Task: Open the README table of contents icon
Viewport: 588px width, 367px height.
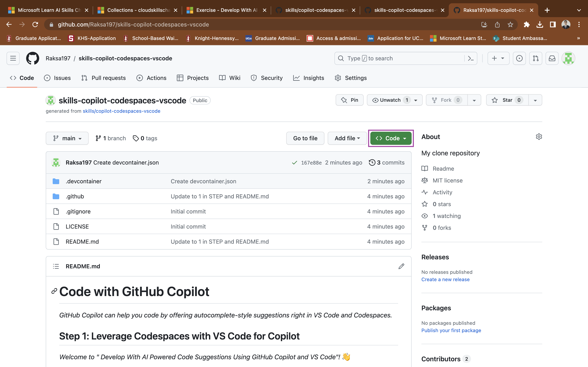Action: pyautogui.click(x=56, y=266)
